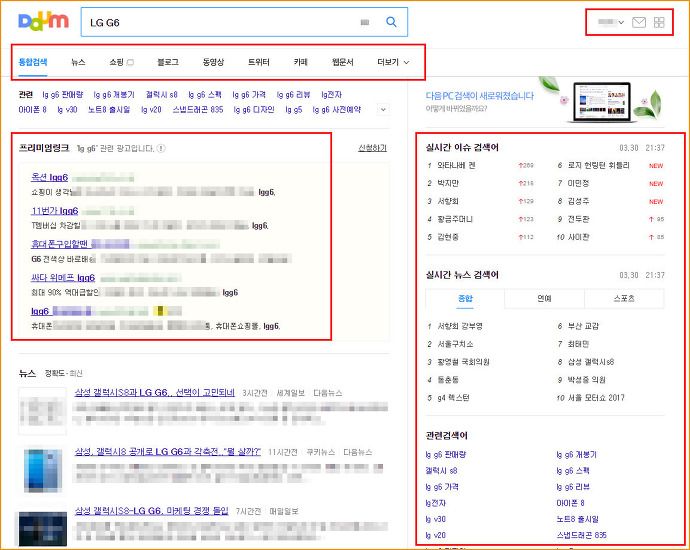Click the 쿠키뉴스 source label

point(320,452)
